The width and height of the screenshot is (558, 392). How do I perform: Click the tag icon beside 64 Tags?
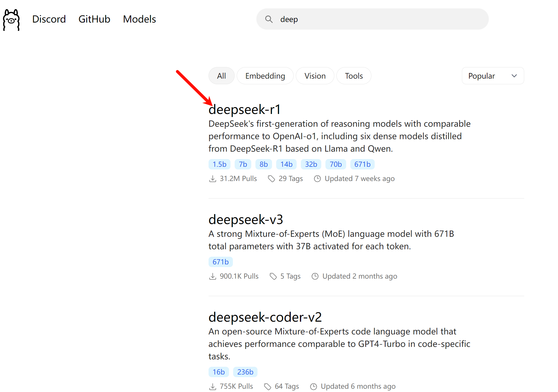pos(268,386)
